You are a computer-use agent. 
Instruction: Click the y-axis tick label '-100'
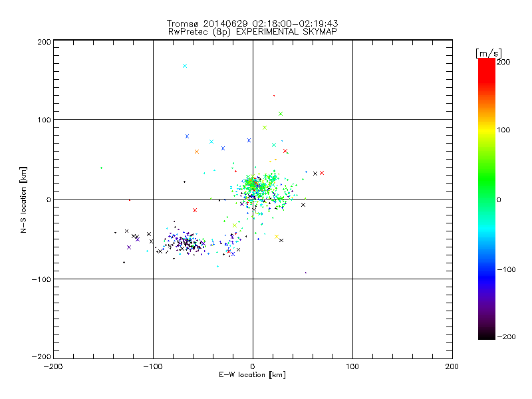41,279
